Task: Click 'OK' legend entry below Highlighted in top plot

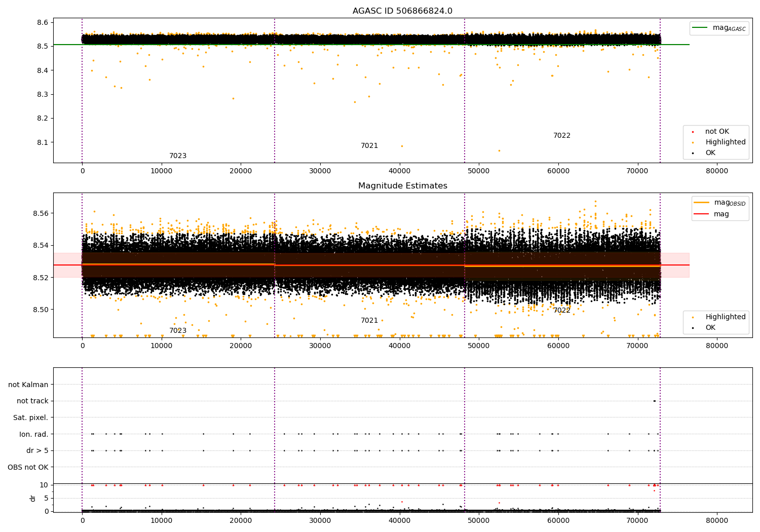Action: (710, 153)
